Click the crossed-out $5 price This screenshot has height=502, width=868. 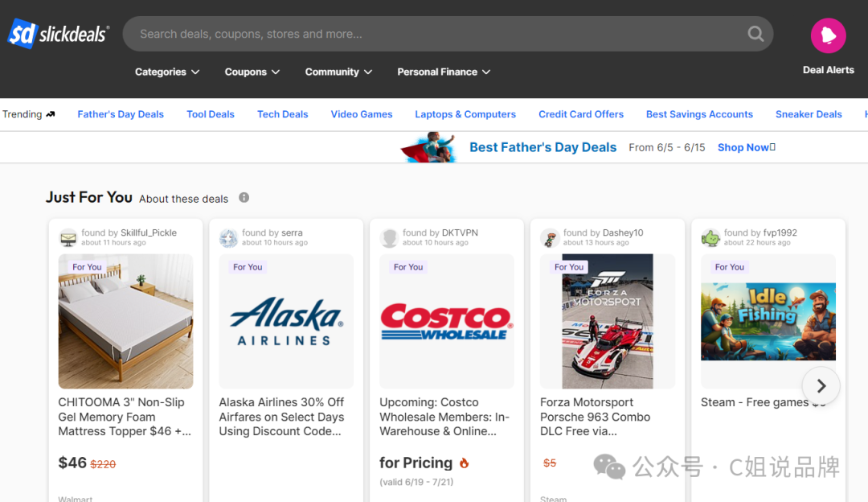pyautogui.click(x=549, y=463)
